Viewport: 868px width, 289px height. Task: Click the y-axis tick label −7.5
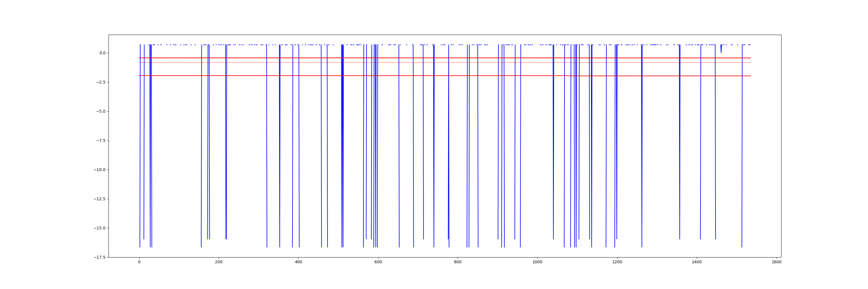[x=101, y=141]
